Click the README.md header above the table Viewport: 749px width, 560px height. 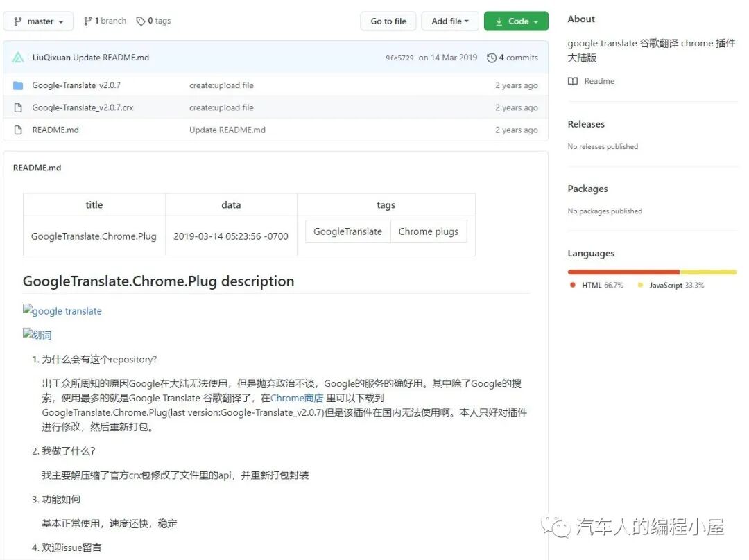pos(37,168)
